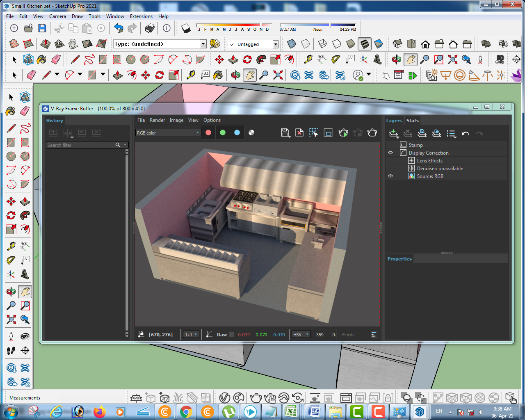
Task: Click the Undo arrow in Layers toolbar
Action: (465, 133)
